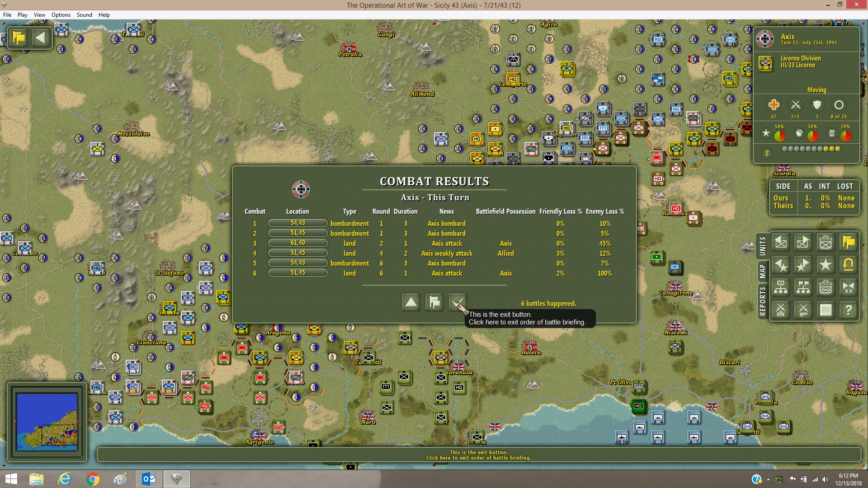
Task: Open the unit report clipboard icon
Action: point(826,243)
